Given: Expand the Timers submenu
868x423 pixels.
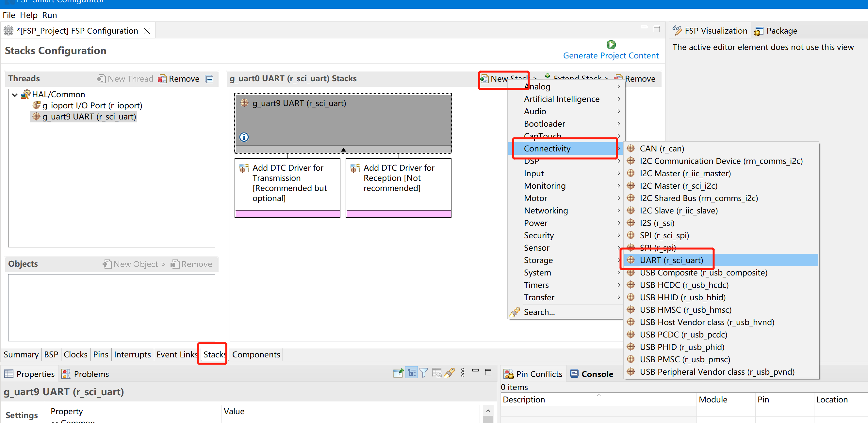Looking at the screenshot, I should pyautogui.click(x=566, y=285).
